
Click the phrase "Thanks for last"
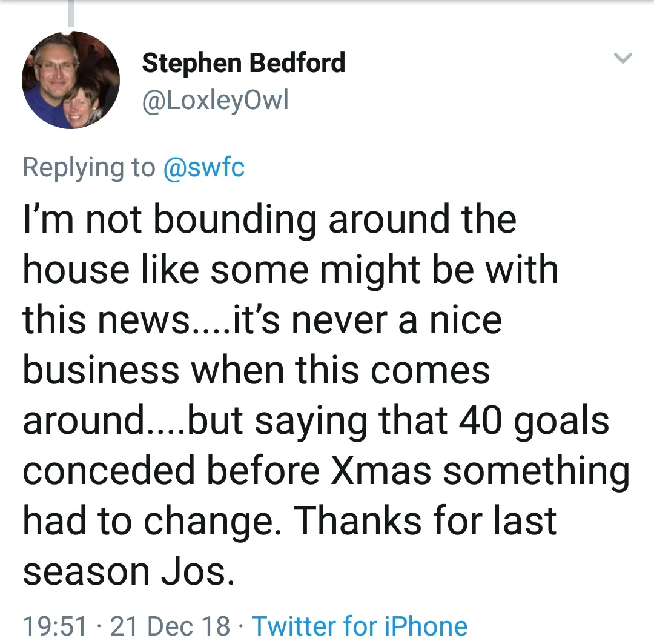426,521
